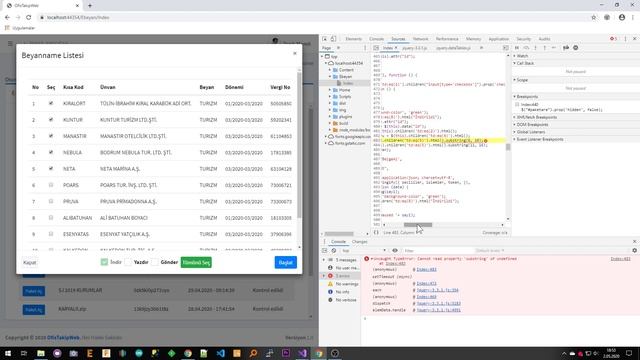This screenshot has width=640, height=360.
Task: Open the console settings gear
Action: coord(634,250)
